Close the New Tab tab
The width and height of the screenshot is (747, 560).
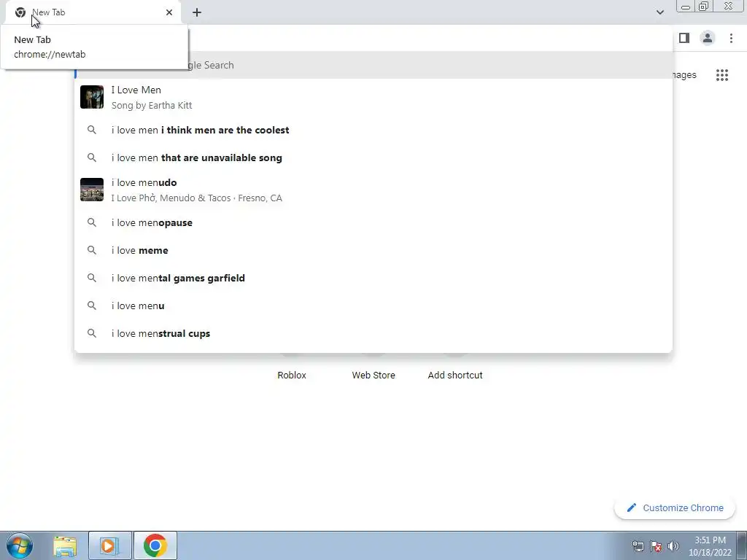click(x=169, y=12)
